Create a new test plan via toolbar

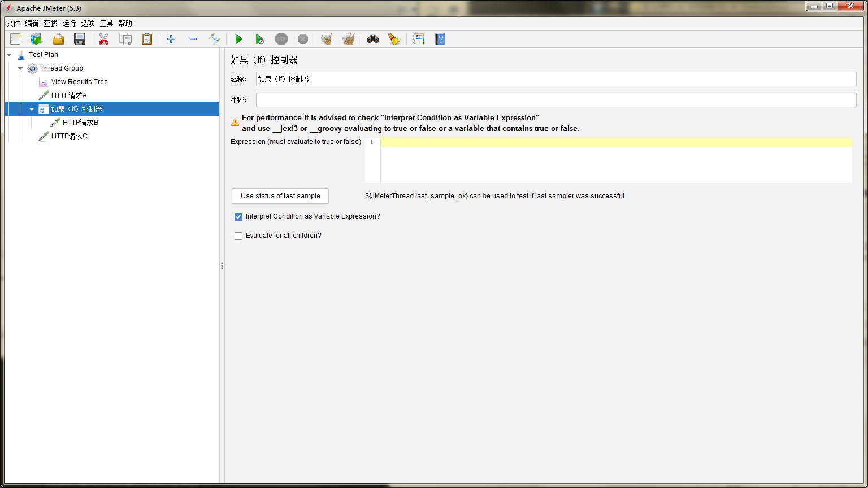click(x=15, y=39)
